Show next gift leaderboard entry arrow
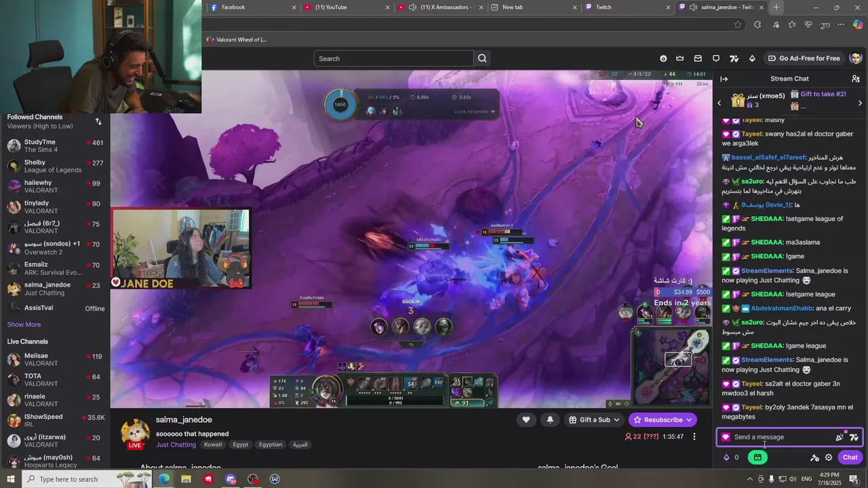Screen dimensions: 868x488 [860, 103]
